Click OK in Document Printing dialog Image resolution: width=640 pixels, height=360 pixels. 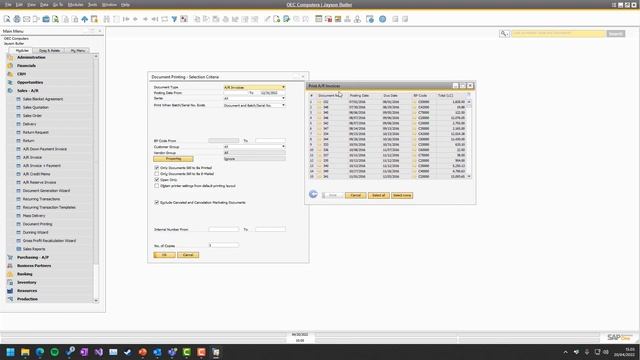(164, 255)
